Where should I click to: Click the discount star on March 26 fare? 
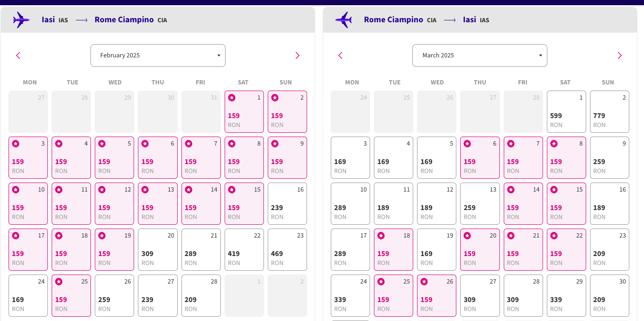click(x=425, y=281)
